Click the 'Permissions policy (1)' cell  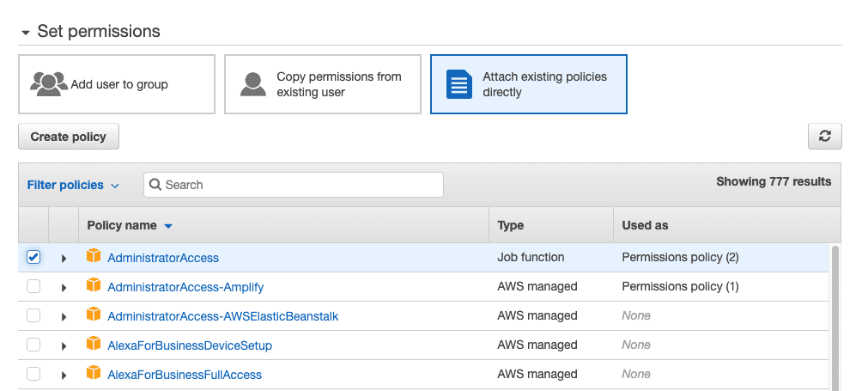coord(680,286)
